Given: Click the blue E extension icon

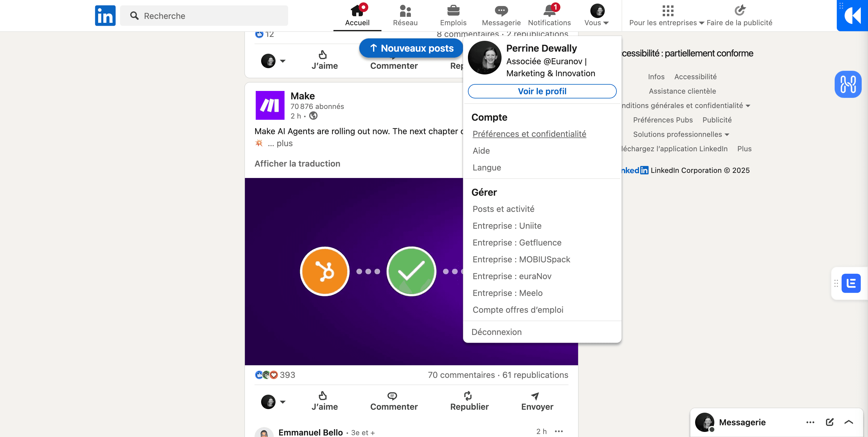Looking at the screenshot, I should point(851,283).
